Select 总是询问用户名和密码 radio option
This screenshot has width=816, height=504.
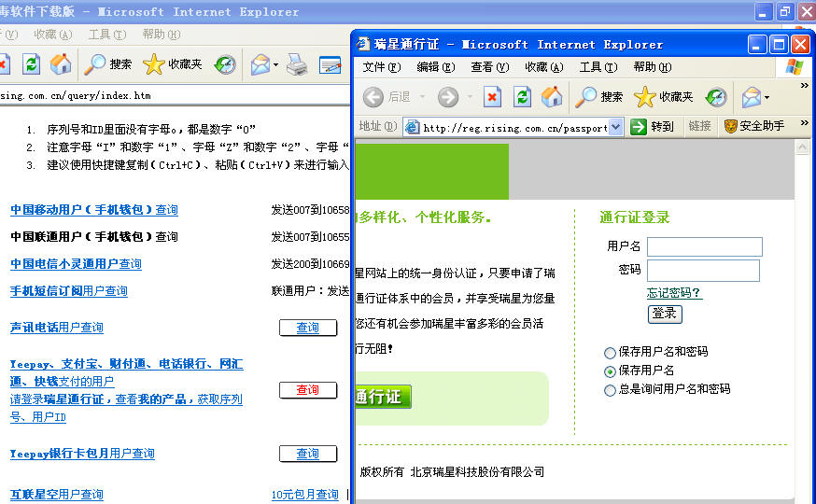610,390
